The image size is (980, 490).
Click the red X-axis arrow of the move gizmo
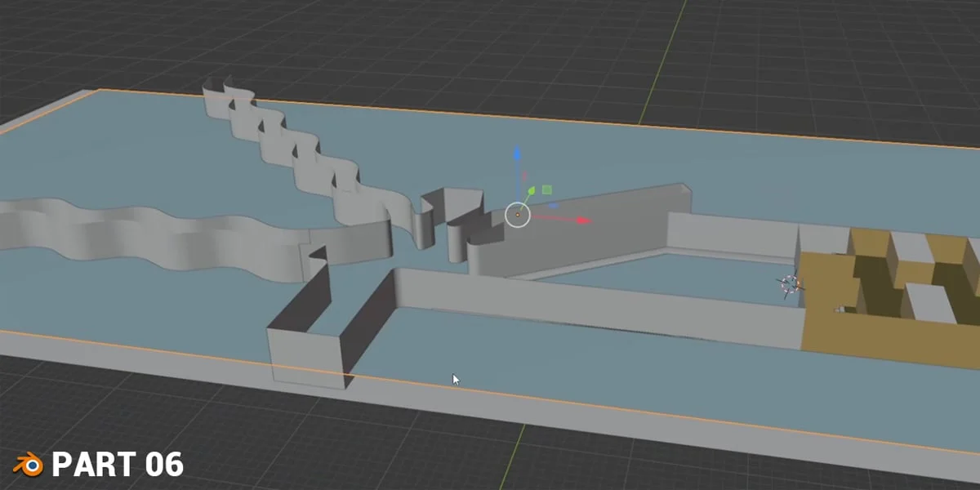point(581,219)
